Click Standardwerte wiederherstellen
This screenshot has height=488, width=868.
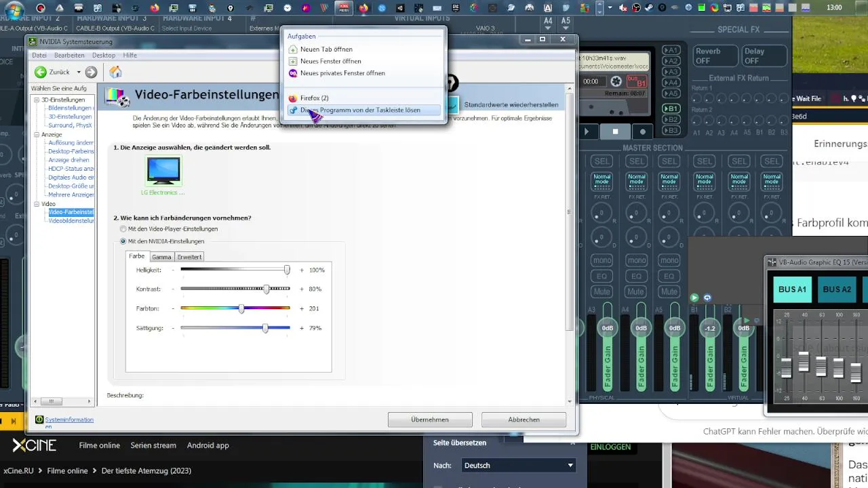(511, 104)
